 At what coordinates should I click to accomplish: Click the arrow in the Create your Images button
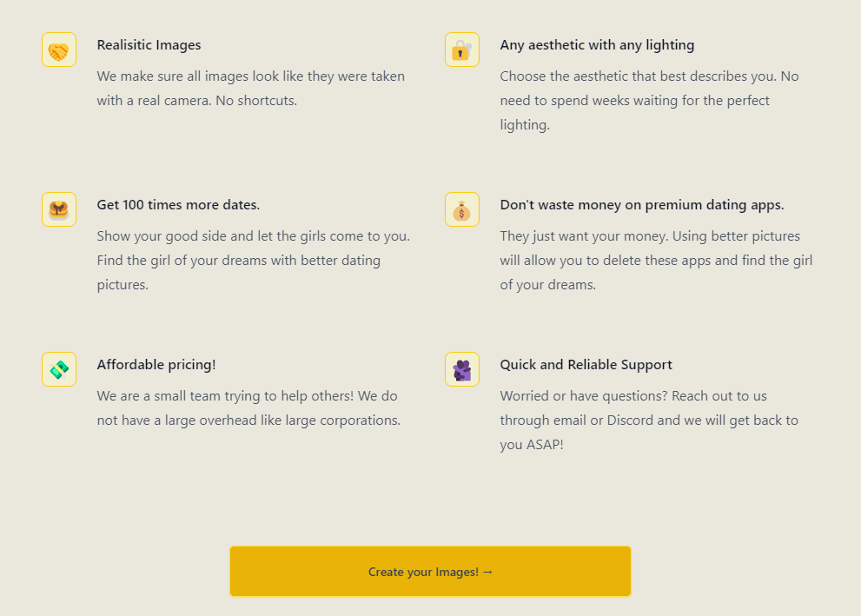click(487, 572)
